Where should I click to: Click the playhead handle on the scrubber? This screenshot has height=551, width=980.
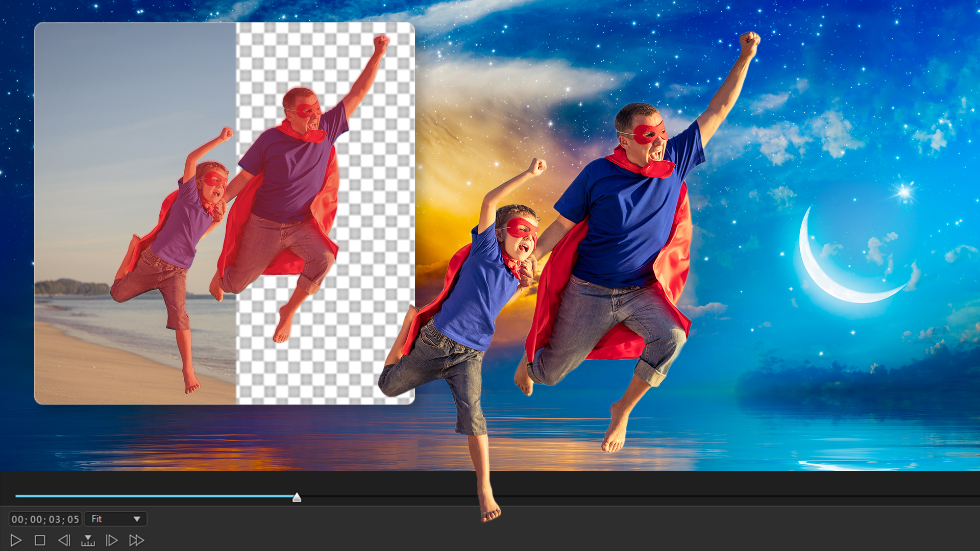click(297, 497)
